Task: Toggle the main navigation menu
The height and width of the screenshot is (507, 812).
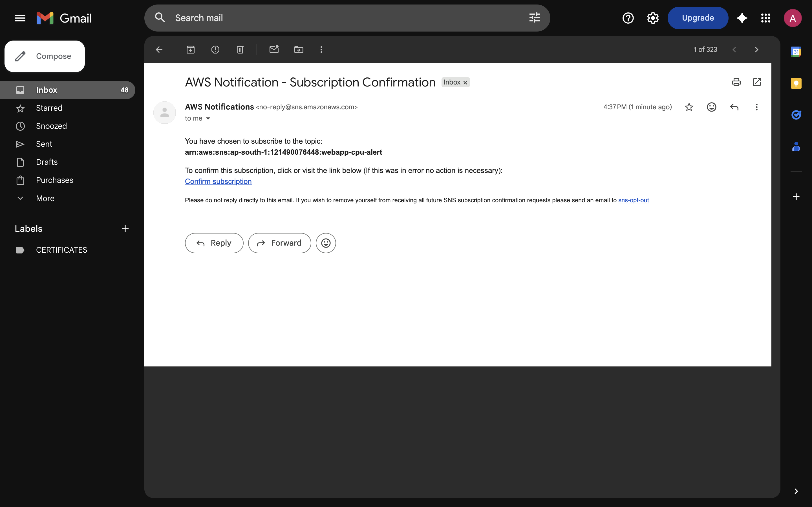Action: click(20, 18)
